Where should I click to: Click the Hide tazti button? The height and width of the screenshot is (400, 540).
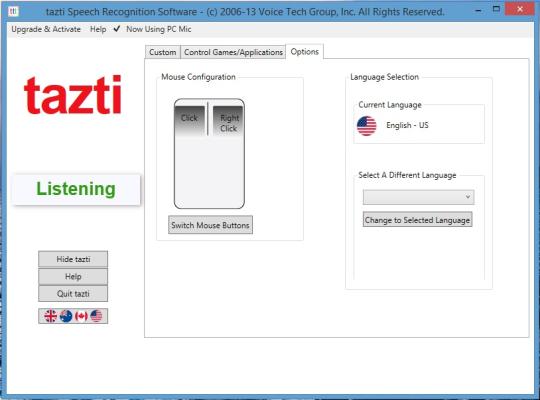[x=73, y=259]
